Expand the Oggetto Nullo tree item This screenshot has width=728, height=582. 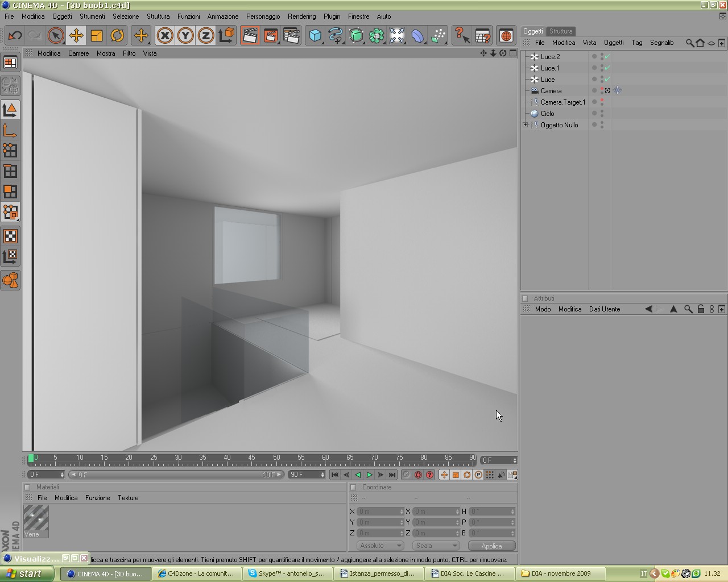coord(526,125)
